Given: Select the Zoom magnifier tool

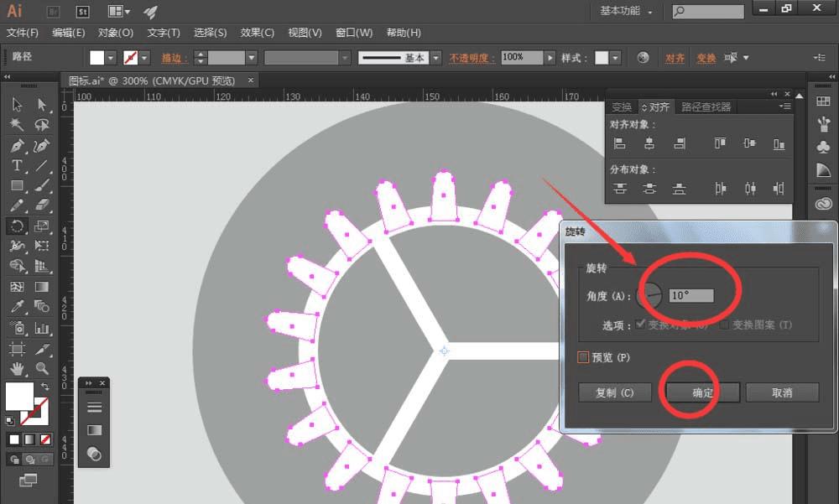Looking at the screenshot, I should tap(42, 368).
